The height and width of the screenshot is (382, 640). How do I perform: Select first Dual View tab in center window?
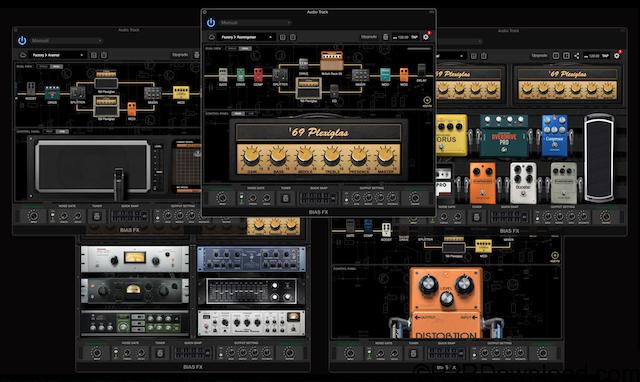pyautogui.click(x=232, y=49)
